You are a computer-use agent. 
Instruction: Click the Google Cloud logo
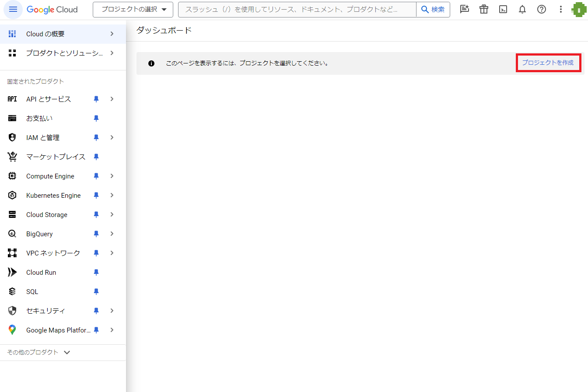coord(52,10)
